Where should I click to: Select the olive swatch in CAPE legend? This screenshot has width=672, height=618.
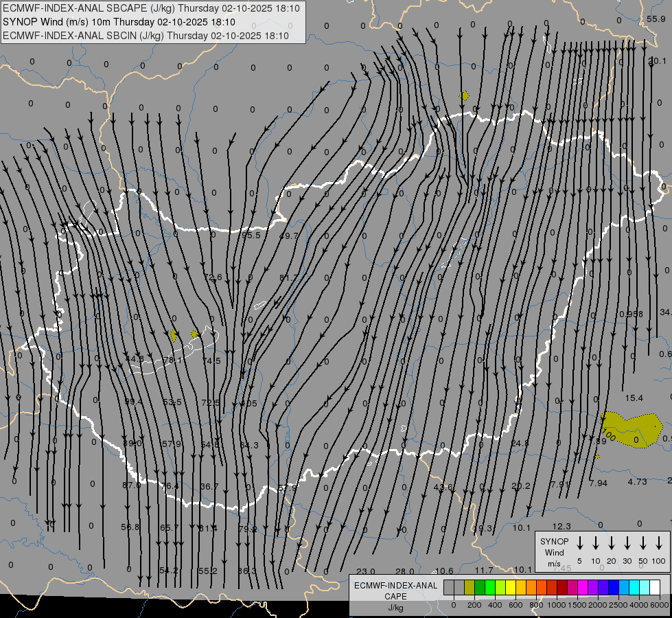(470, 587)
